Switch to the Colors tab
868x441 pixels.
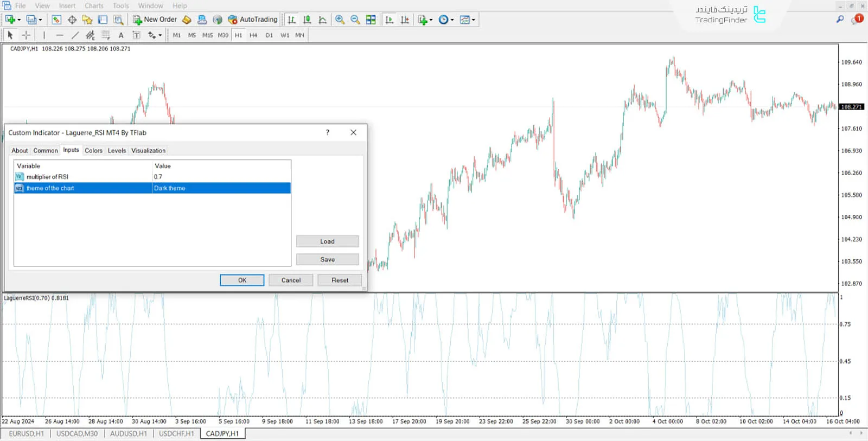click(93, 151)
